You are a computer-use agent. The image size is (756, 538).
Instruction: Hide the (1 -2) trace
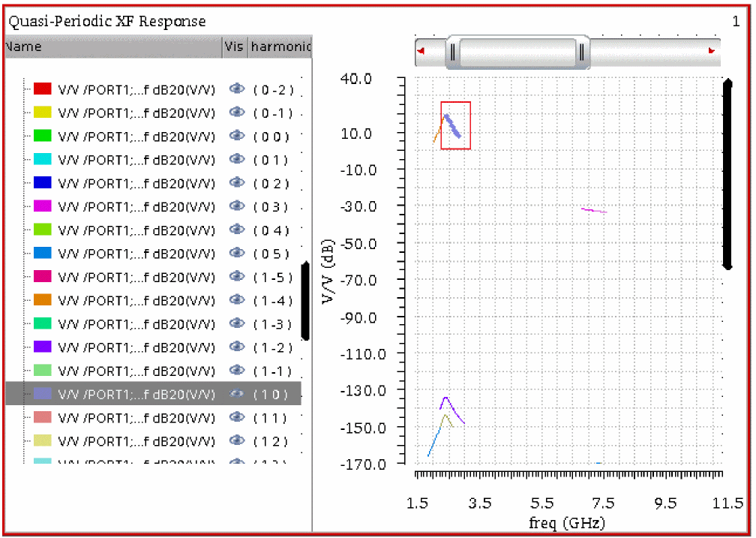tap(237, 347)
